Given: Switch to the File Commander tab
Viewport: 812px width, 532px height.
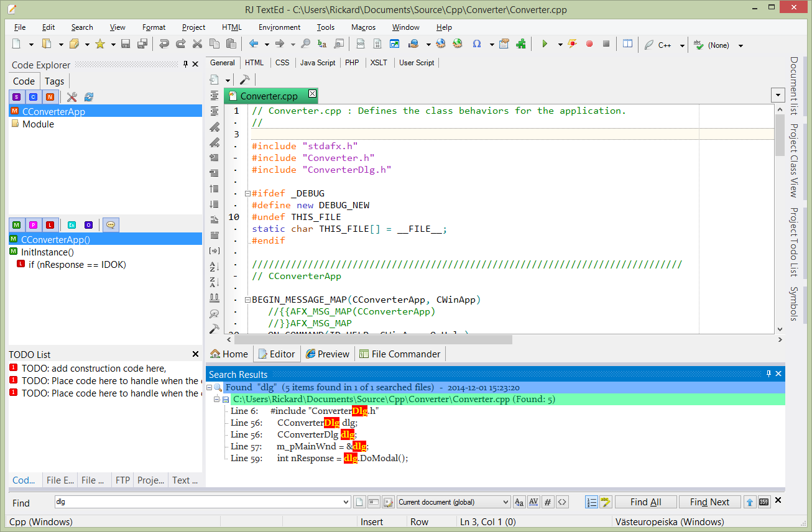Looking at the screenshot, I should click(399, 354).
